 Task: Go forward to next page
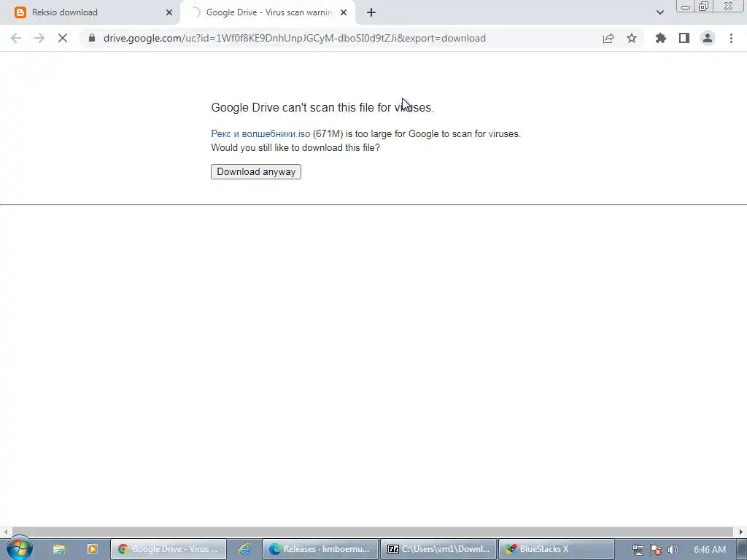tap(39, 38)
